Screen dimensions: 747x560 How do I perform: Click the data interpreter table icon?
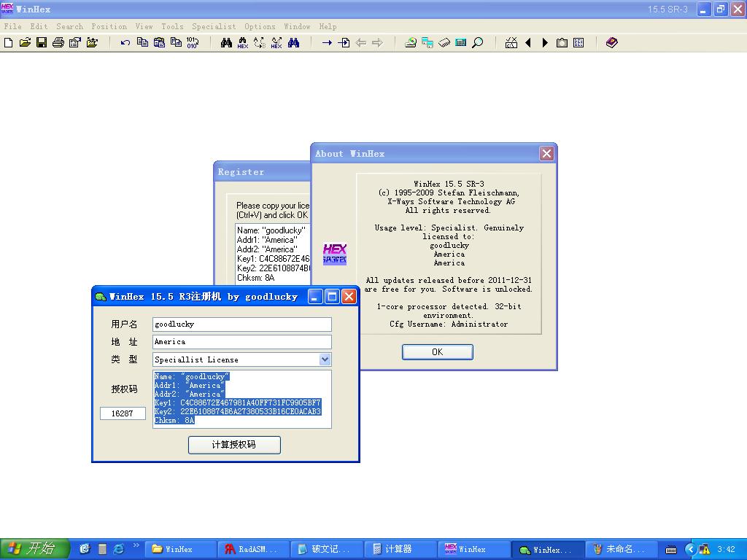coord(578,43)
